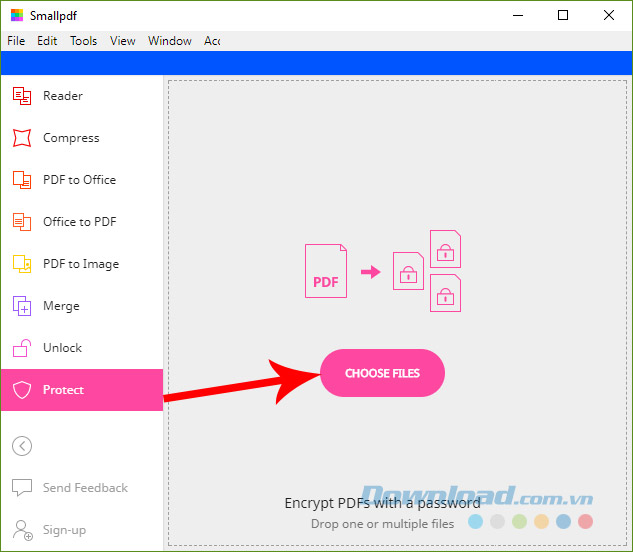
Task: Minimize the Smallpdf window
Action: pos(518,15)
